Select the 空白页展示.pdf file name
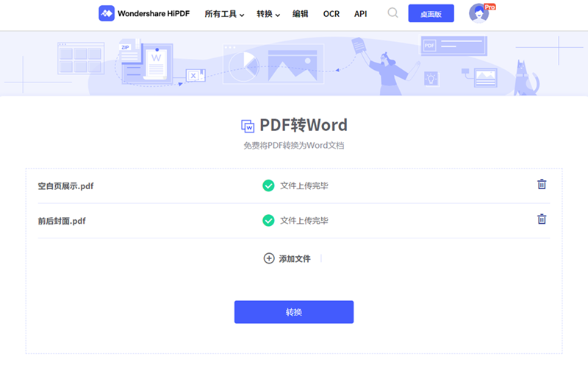Image resolution: width=588 pixels, height=368 pixels. tap(65, 186)
